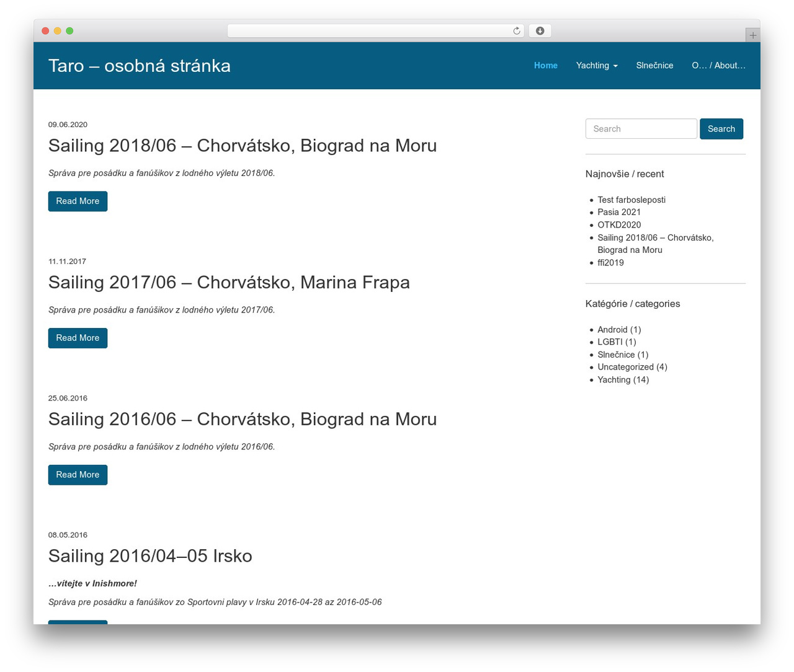The width and height of the screenshot is (794, 672).
Task: Click the Taro – osobná stránka site title
Action: click(x=140, y=66)
